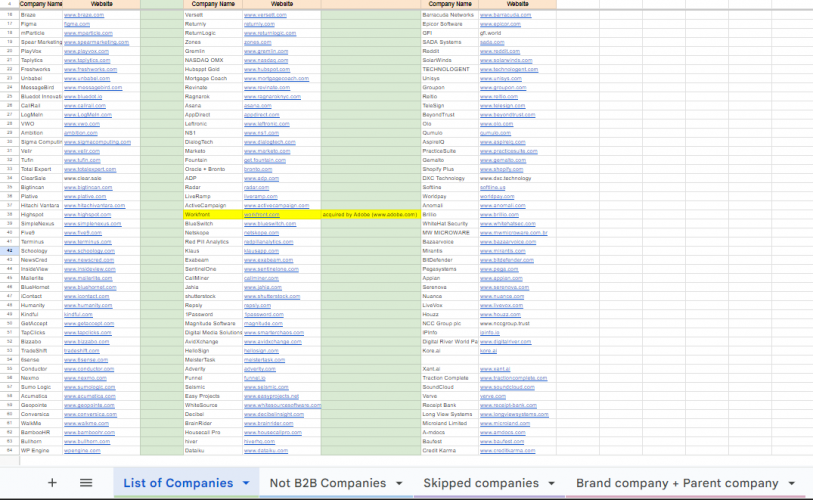Select row 64 header

point(9,451)
